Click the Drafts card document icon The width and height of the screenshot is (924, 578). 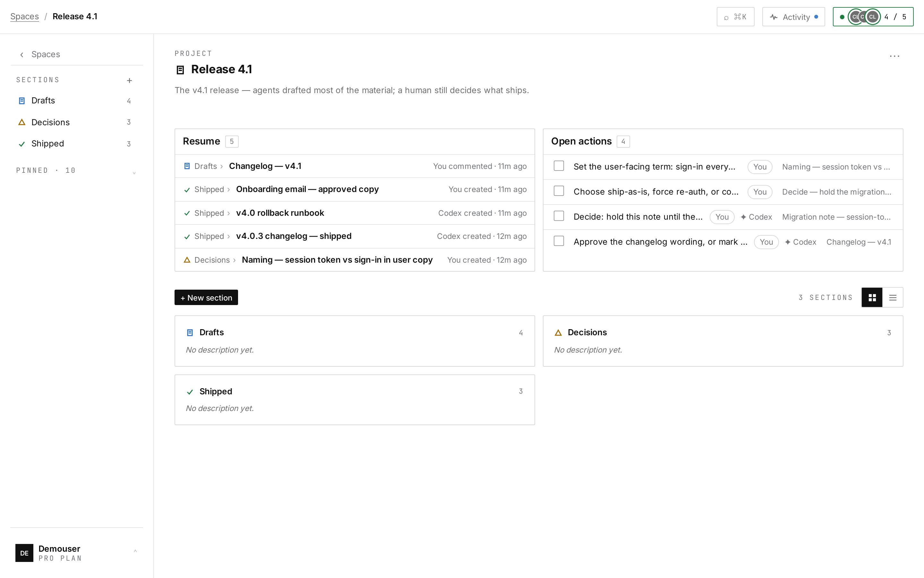click(x=190, y=333)
